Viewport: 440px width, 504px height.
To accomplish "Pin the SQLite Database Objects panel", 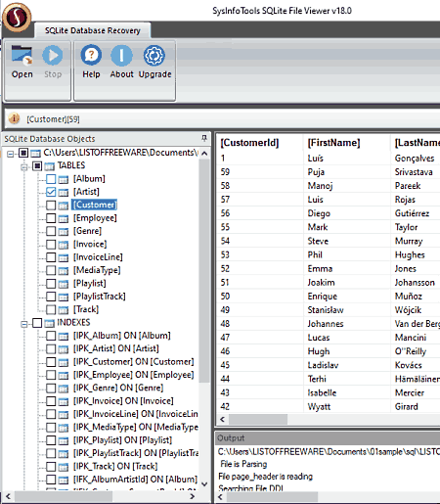I will 204,138.
